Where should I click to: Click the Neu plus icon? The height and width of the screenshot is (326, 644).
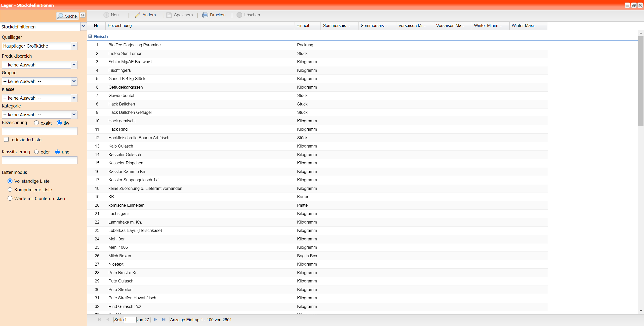click(x=106, y=15)
